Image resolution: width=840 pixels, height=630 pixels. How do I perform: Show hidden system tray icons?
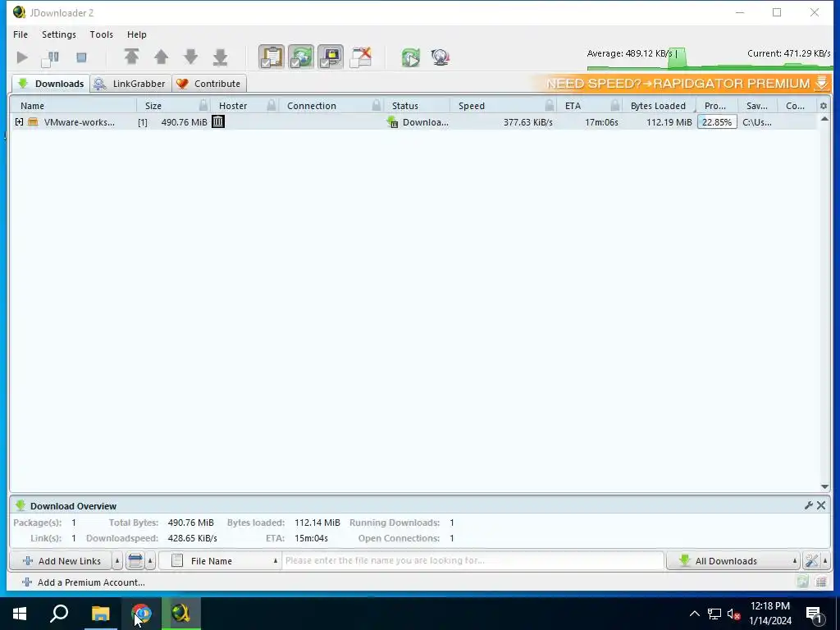(x=694, y=614)
